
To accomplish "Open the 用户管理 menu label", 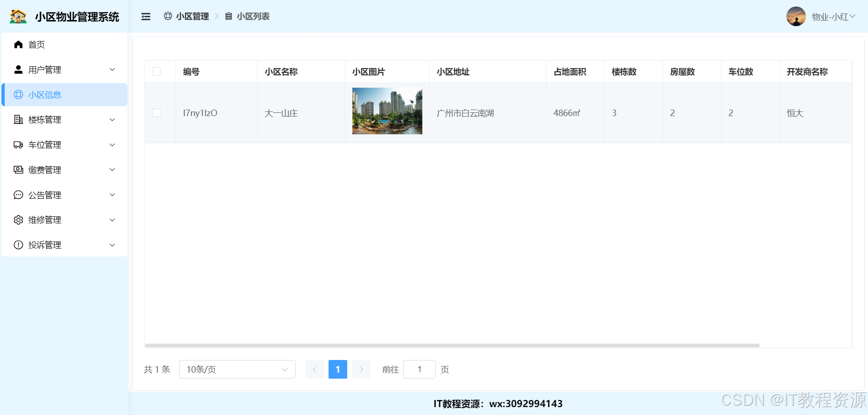I will point(45,69).
